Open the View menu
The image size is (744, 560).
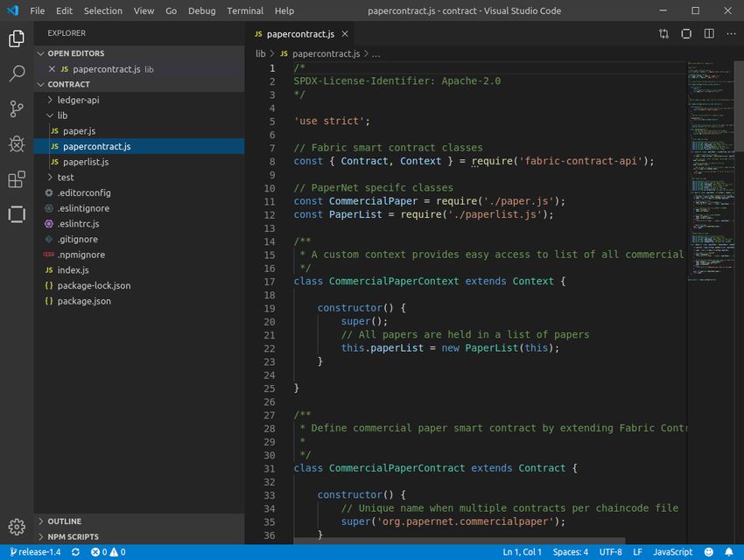coord(144,10)
